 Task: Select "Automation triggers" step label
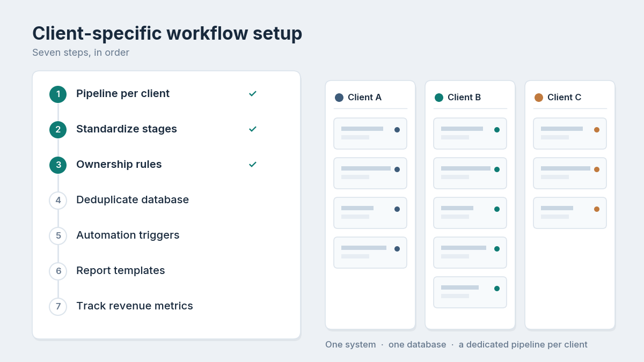pos(128,235)
